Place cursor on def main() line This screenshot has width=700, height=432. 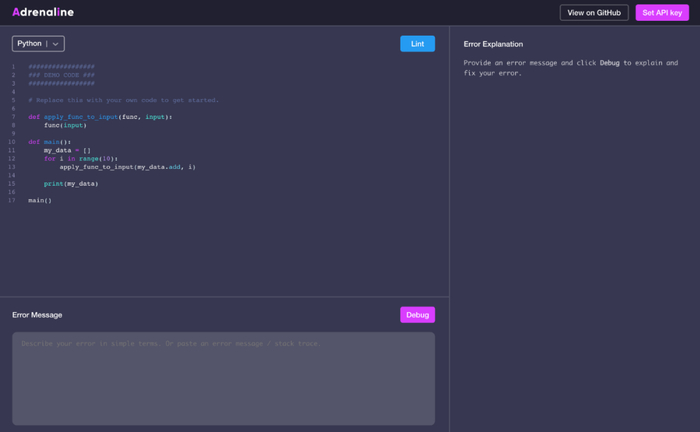(50, 142)
